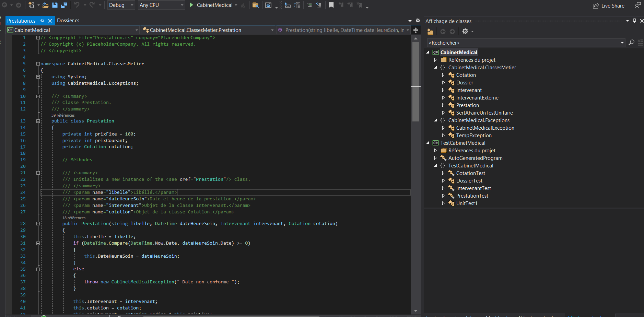The height and width of the screenshot is (317, 644).
Task: Select IntervenantExterne in the class tree
Action: 477,98
